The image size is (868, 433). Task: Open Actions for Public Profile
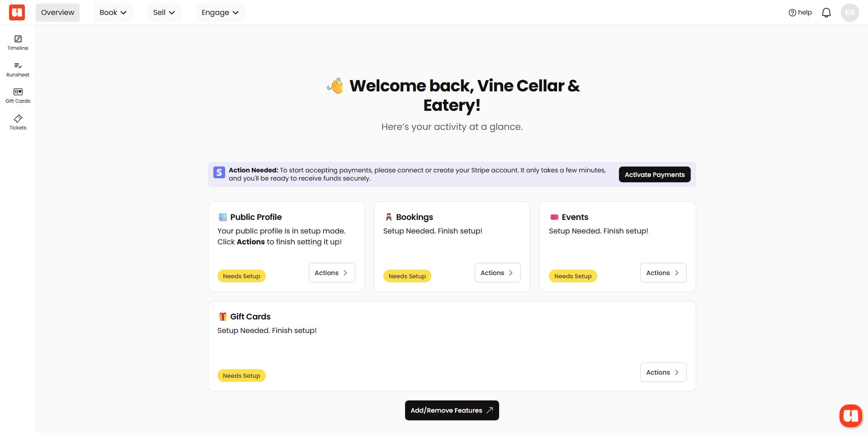pyautogui.click(x=331, y=273)
